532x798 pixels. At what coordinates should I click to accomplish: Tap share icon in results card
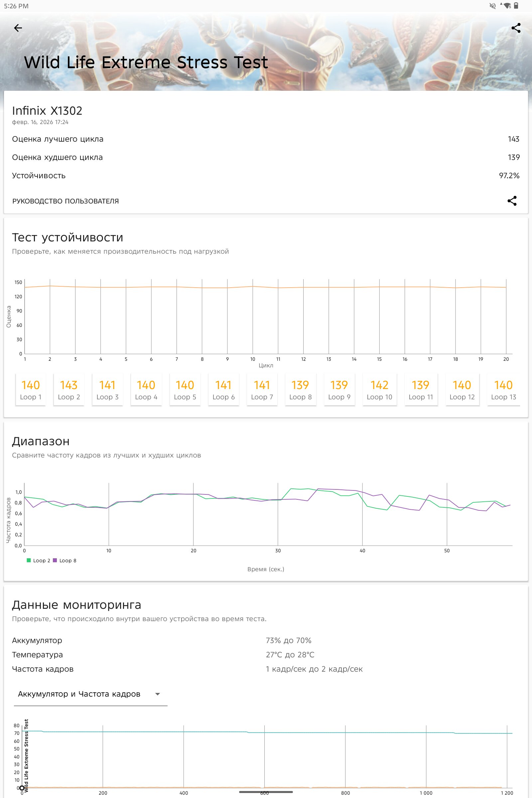[x=512, y=201]
